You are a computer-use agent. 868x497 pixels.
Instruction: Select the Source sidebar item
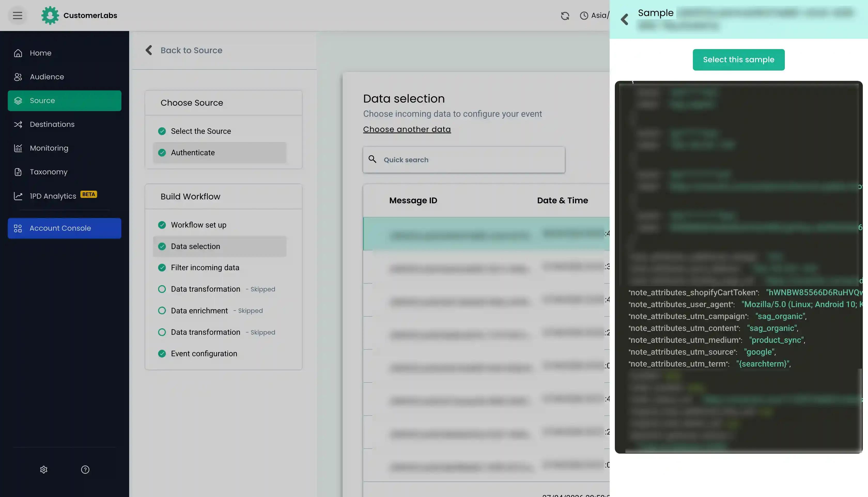click(x=65, y=101)
